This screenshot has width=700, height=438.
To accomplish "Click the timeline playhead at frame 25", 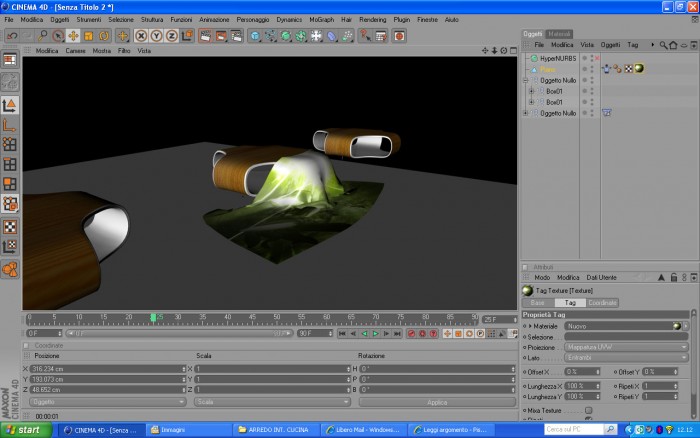I will [153, 317].
